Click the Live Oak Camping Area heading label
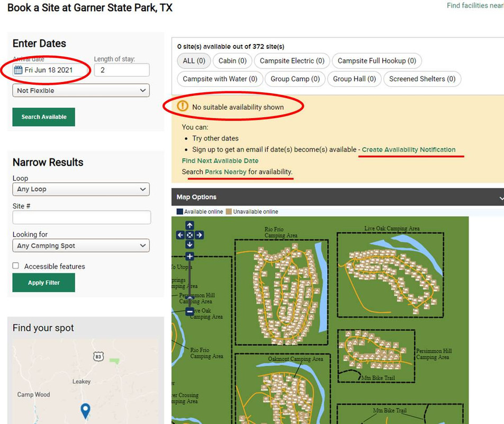Viewport: 504px width, 424px height. pyautogui.click(x=392, y=228)
